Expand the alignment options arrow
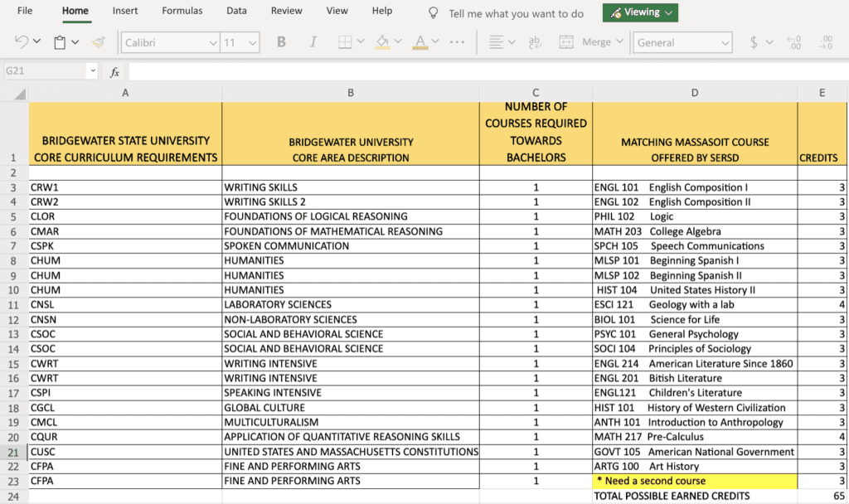Image resolution: width=849 pixels, height=504 pixels. 511,41
